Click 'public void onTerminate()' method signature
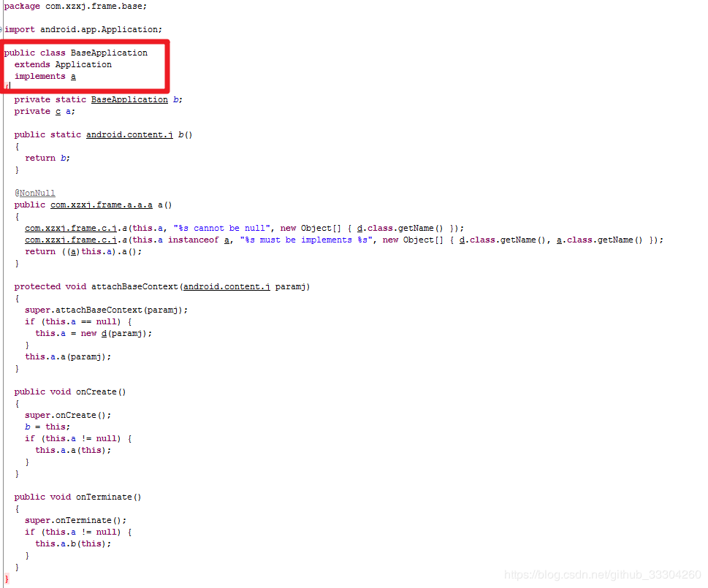Image resolution: width=708 pixels, height=588 pixels. point(77,497)
